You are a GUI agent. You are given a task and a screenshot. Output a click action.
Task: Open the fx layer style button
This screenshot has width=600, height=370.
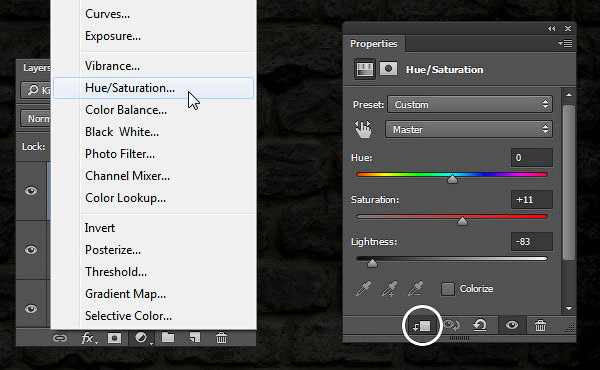[88, 338]
